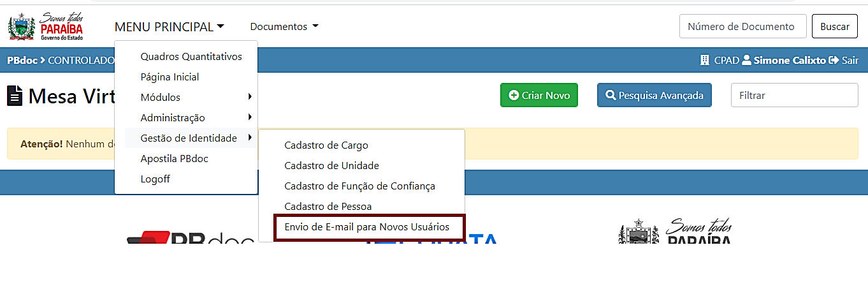Click the magnifier icon in Pesquisa Avançada
Image resolution: width=868 pixels, height=303 pixels.
[611, 96]
